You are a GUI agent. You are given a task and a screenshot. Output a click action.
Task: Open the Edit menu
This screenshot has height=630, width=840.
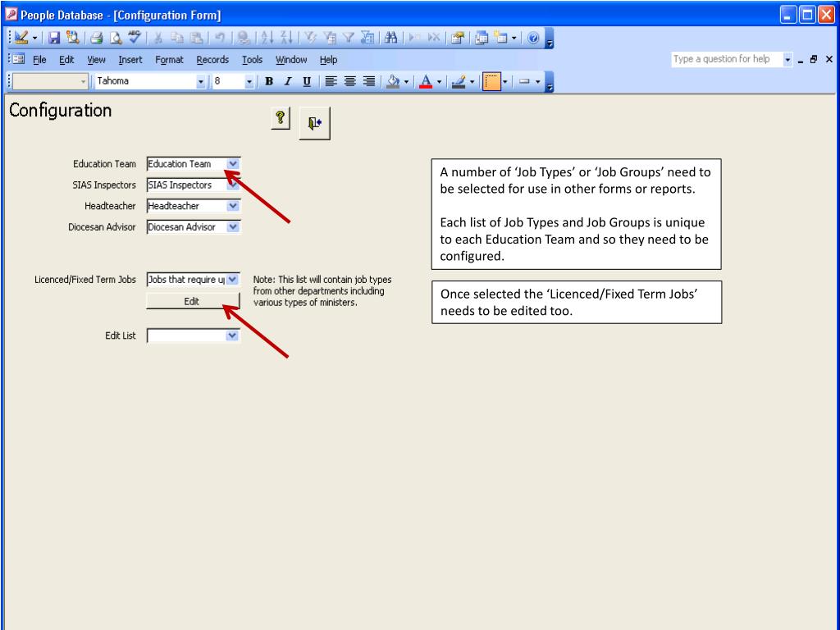(66, 59)
